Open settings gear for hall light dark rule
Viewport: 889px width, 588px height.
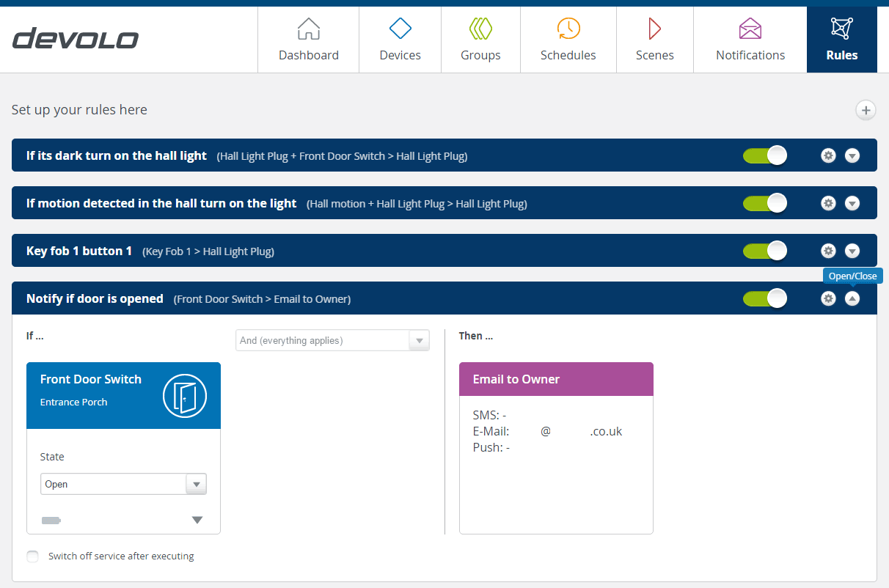coord(828,155)
